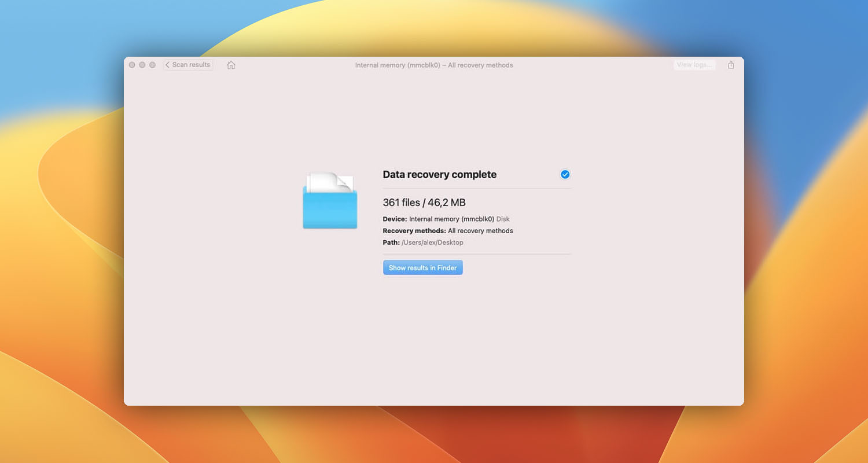The height and width of the screenshot is (463, 868).
Task: Click the Device Internal memory line
Action: coord(446,219)
